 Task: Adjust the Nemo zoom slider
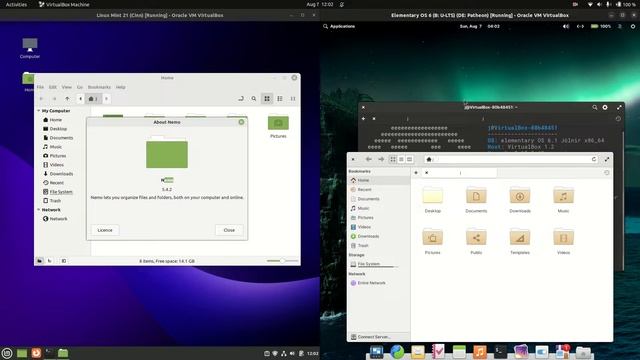point(282,260)
